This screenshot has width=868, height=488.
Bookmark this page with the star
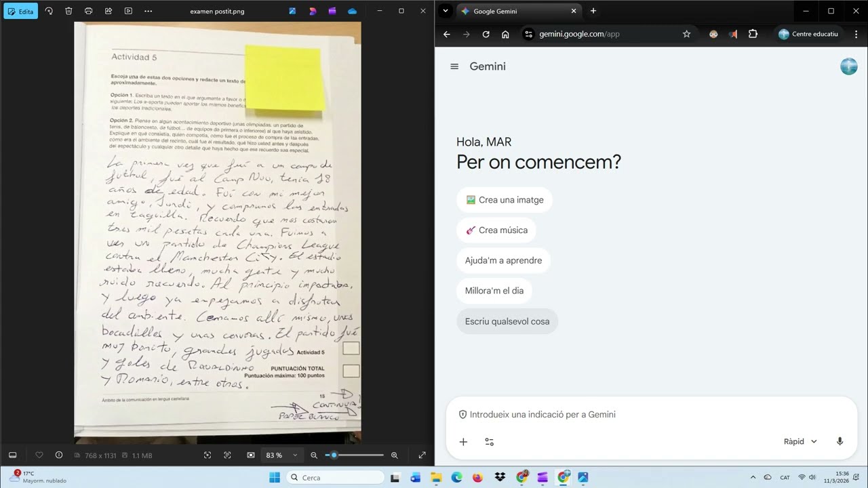click(686, 34)
